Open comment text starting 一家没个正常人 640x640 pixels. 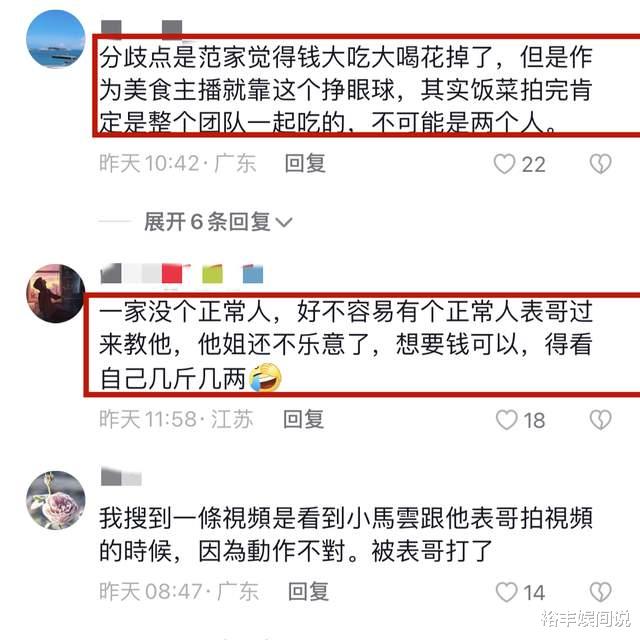pyautogui.click(x=346, y=345)
